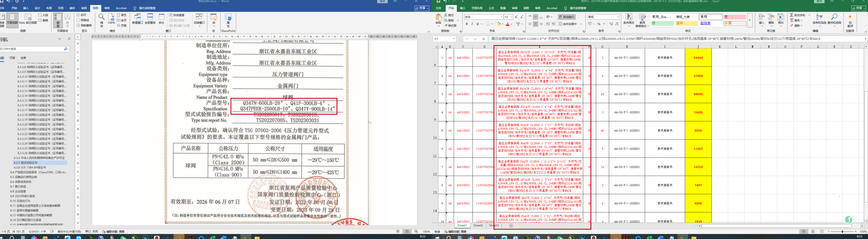868x239 pixels.
Task: Click 自动求和 AutoSum in Excel
Action: (x=797, y=15)
